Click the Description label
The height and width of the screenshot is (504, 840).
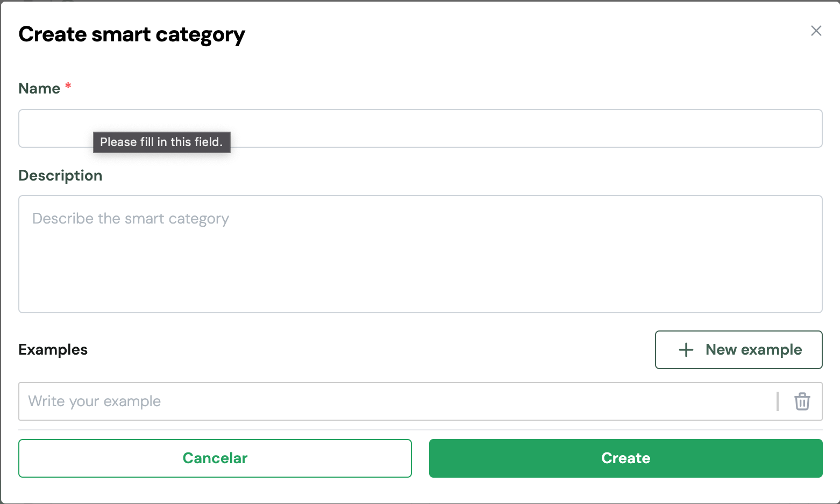click(x=60, y=176)
